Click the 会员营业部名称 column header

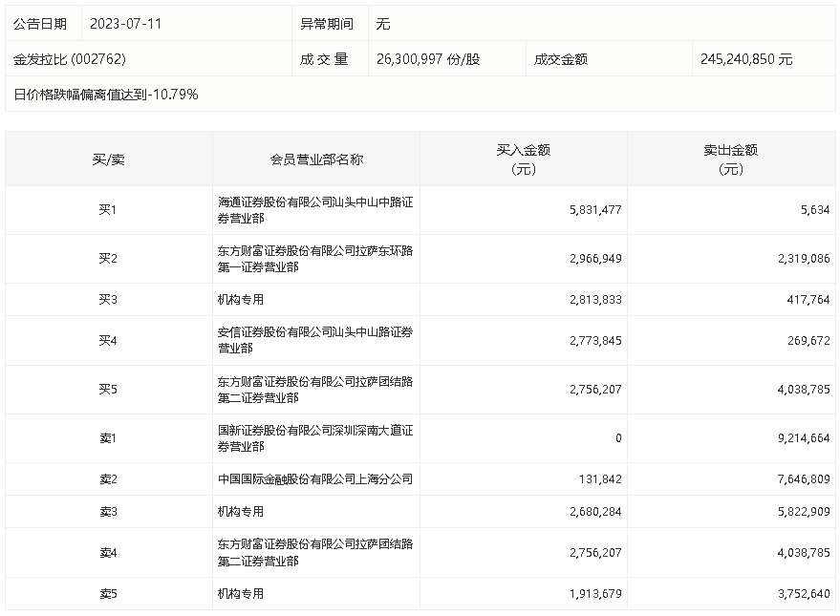point(316,159)
